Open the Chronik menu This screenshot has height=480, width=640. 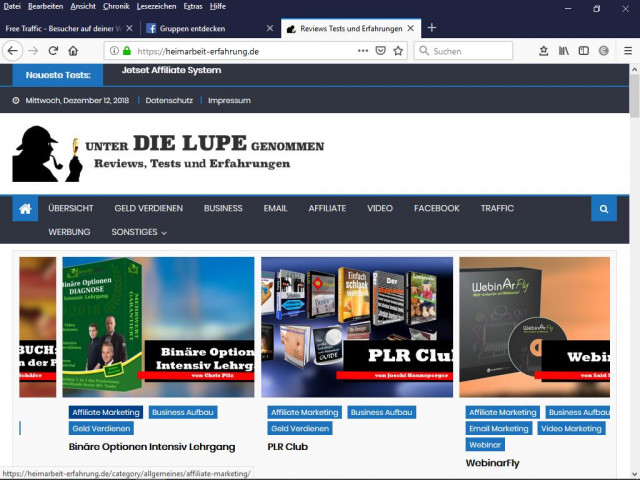pyautogui.click(x=115, y=7)
